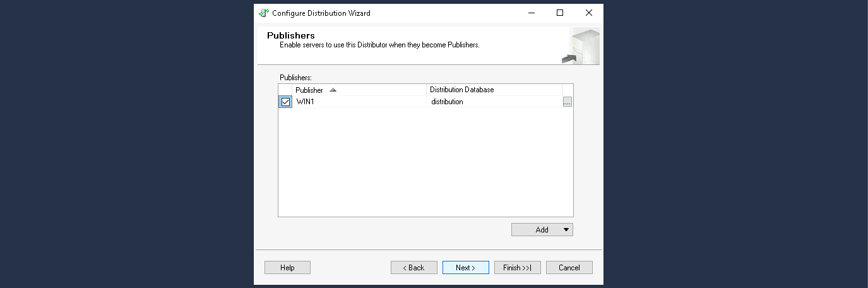868x288 pixels.
Task: Minimize the Configure Distribution Wizard window
Action: pyautogui.click(x=531, y=13)
